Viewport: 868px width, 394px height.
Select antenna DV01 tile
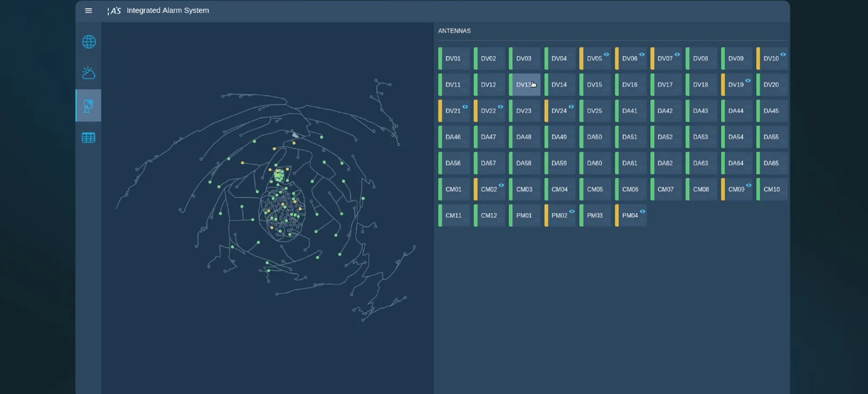coord(454,59)
